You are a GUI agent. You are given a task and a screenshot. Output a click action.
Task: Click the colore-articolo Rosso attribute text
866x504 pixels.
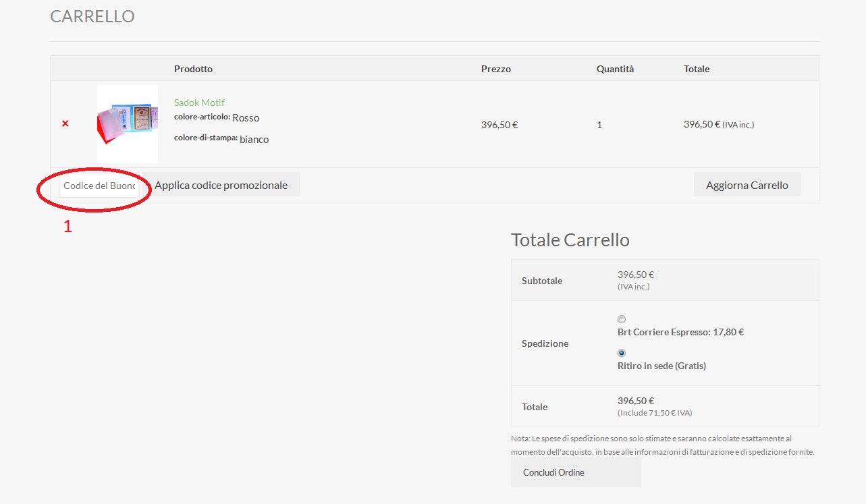click(217, 117)
